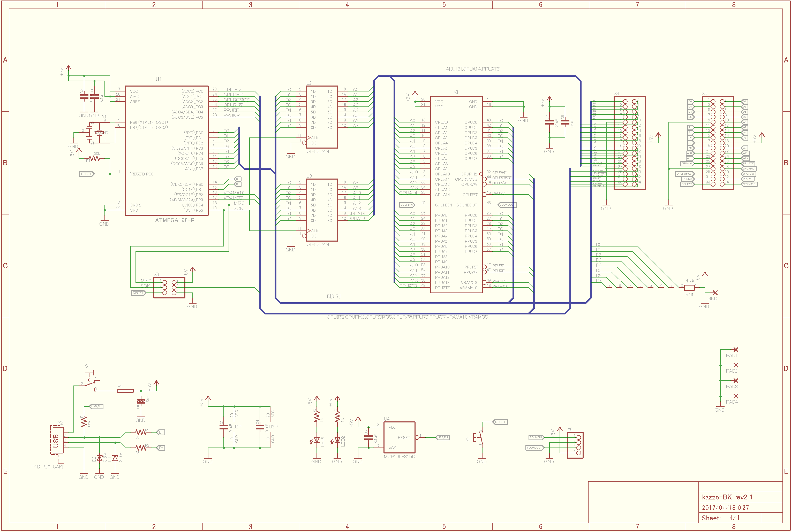The image size is (791, 532).
Task: Click the USB_PU label beside U4 output
Action: pyautogui.click(x=443, y=437)
